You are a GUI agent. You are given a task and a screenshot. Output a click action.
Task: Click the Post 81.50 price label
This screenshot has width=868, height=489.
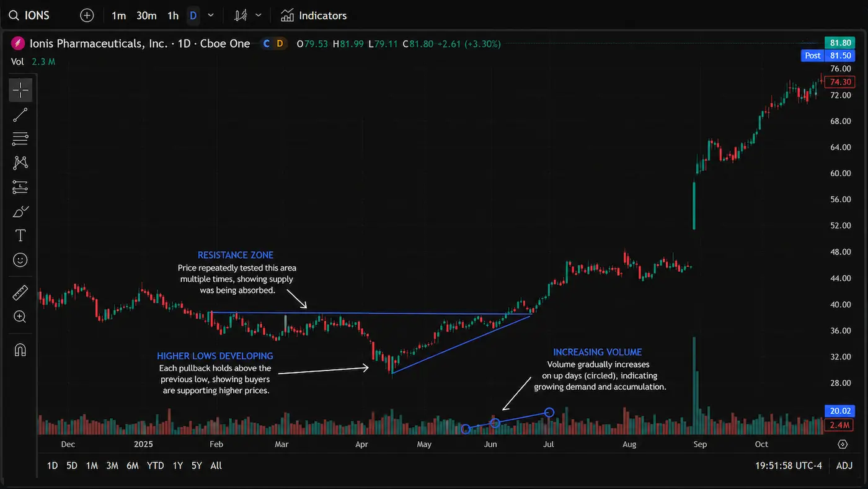[828, 56]
